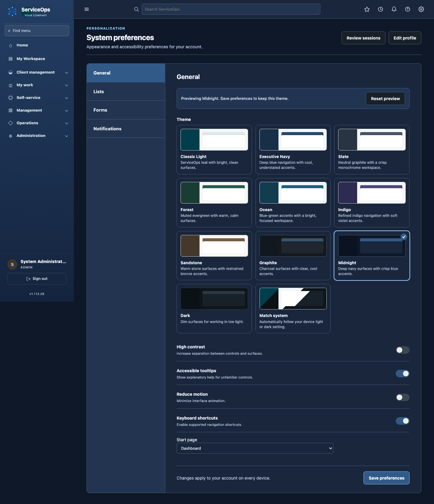Click the Find menu input
Image resolution: width=434 pixels, height=504 pixels.
(37, 31)
